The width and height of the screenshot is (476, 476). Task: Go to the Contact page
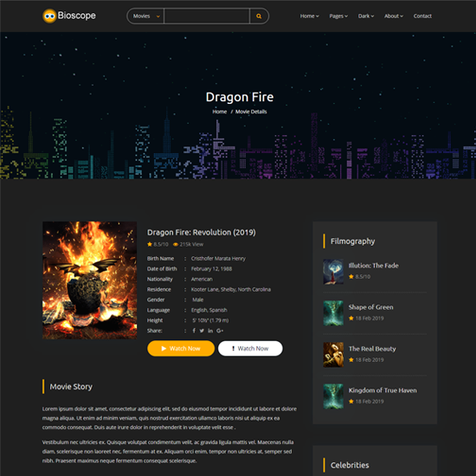coord(422,16)
